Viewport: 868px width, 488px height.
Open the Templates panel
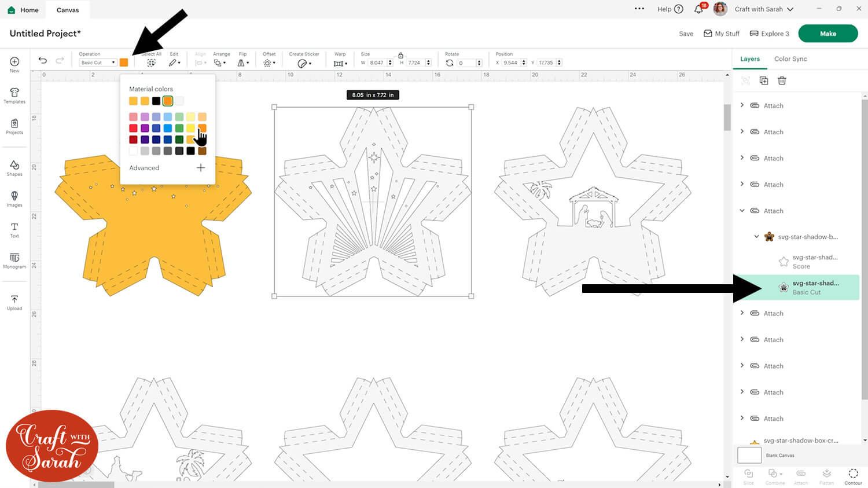coord(14,93)
